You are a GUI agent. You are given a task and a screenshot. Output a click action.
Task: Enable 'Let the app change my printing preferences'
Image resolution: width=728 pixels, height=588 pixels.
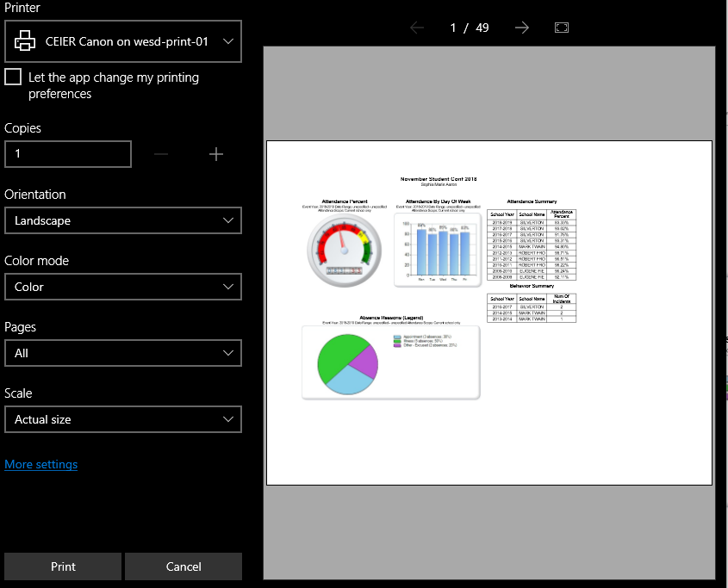[13, 77]
